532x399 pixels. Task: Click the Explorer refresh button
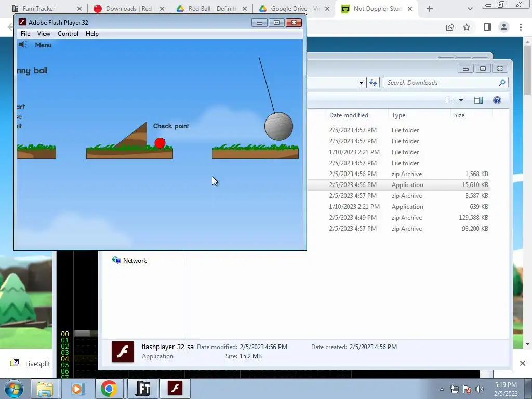click(373, 83)
